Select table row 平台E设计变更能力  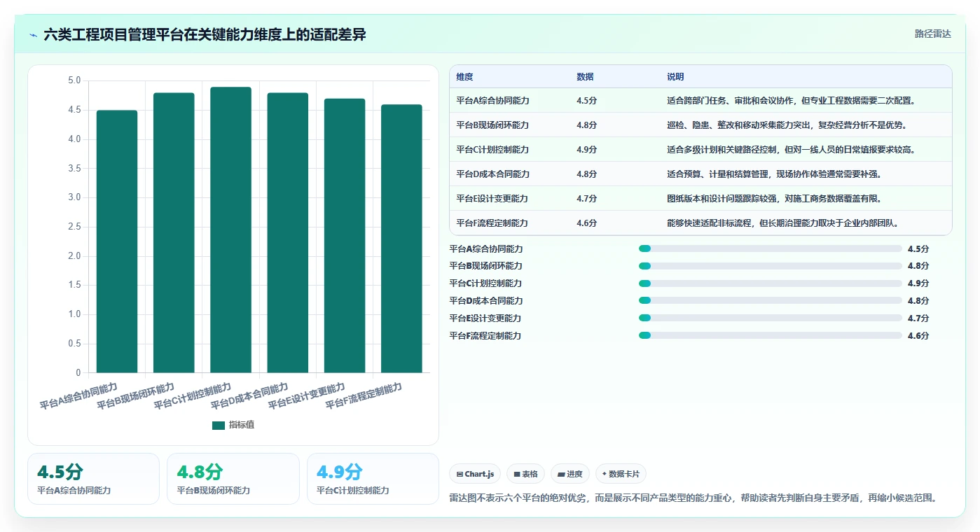(701, 198)
